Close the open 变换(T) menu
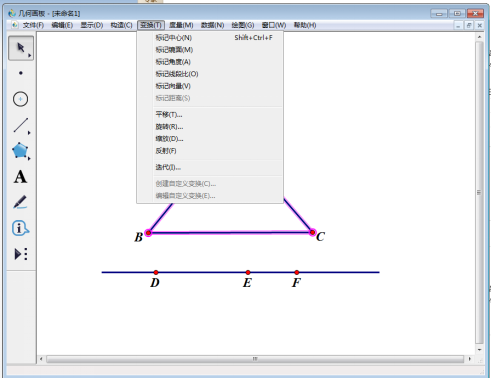Image resolution: width=492 pixels, height=378 pixels. tap(151, 25)
